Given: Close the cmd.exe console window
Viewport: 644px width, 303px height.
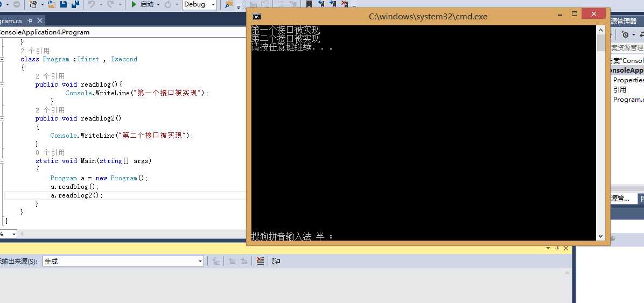Looking at the screenshot, I should pyautogui.click(x=593, y=14).
